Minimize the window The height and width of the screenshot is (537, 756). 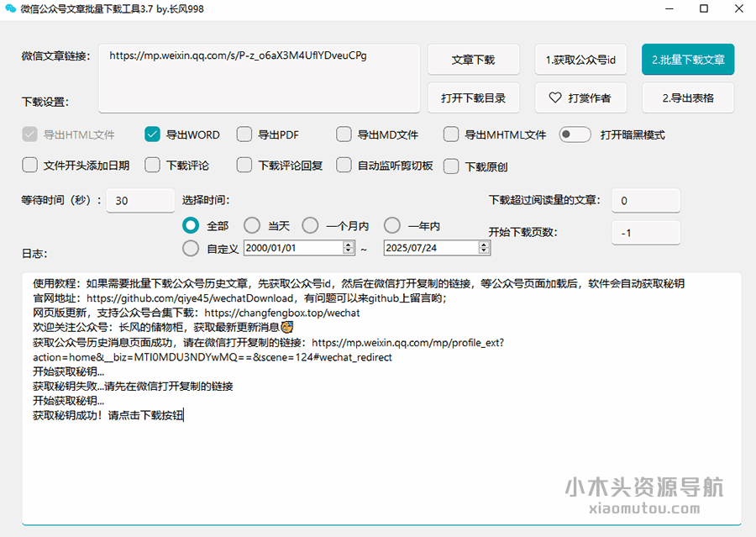[x=669, y=8]
